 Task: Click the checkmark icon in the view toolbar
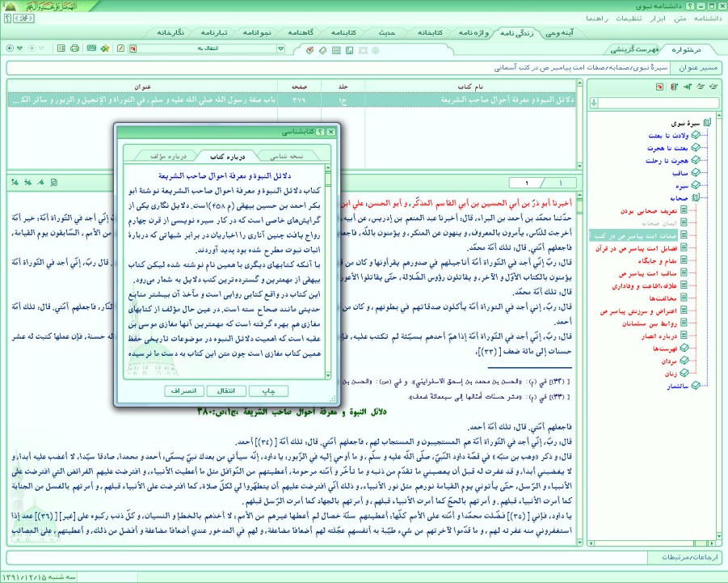point(309,50)
